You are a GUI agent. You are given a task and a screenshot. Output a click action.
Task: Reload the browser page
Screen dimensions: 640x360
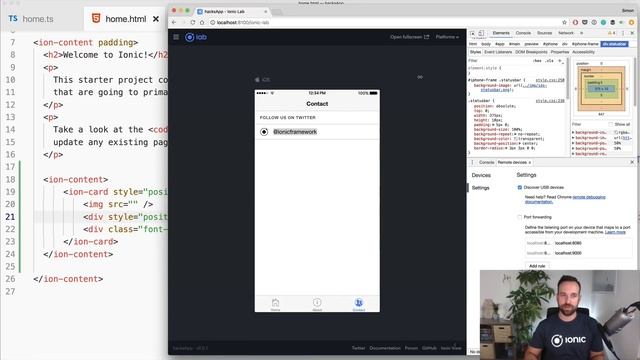(x=193, y=22)
